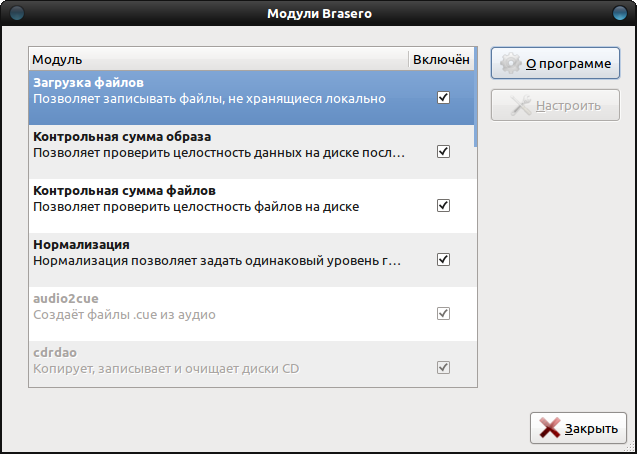Image resolution: width=637 pixels, height=454 pixels.
Task: Toggle the audio2cue module checkbox
Action: pyautogui.click(x=443, y=313)
